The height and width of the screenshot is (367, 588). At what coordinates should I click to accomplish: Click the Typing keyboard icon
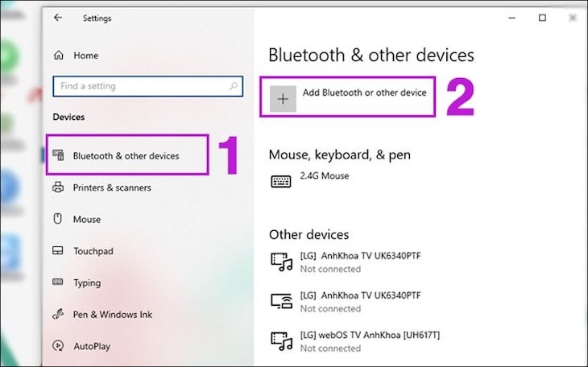coord(58,282)
